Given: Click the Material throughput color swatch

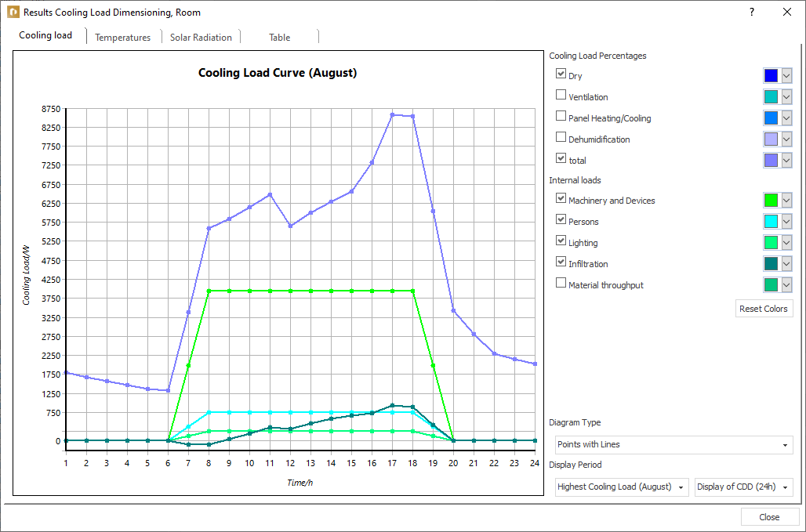Looking at the screenshot, I should click(771, 284).
